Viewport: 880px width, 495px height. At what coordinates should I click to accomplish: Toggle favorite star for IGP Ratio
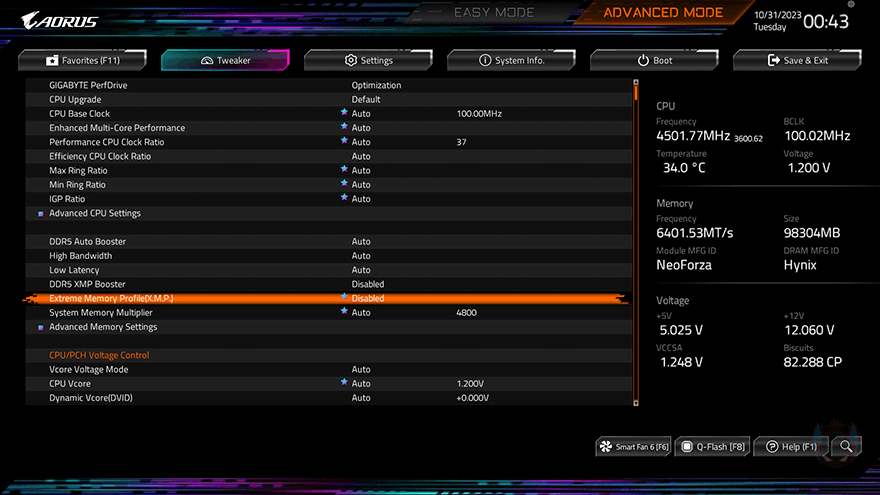pos(344,198)
